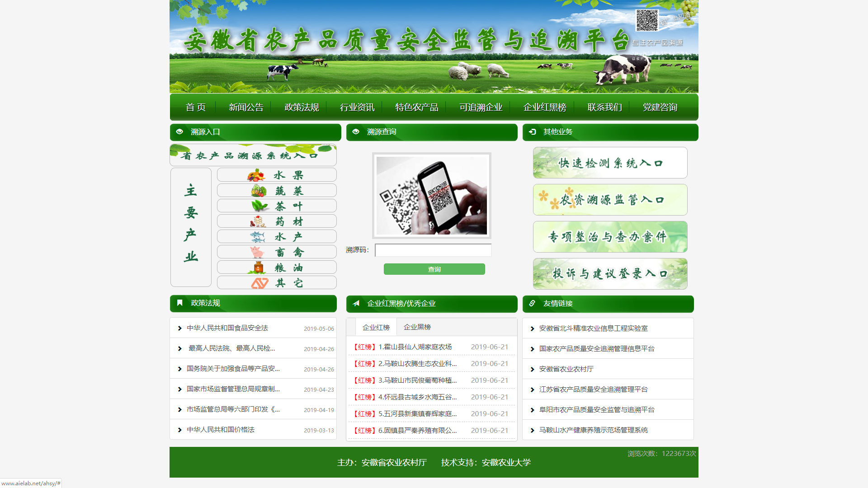The height and width of the screenshot is (488, 868).
Task: Open 国务院关于加强食品等产品安... link
Action: click(233, 369)
